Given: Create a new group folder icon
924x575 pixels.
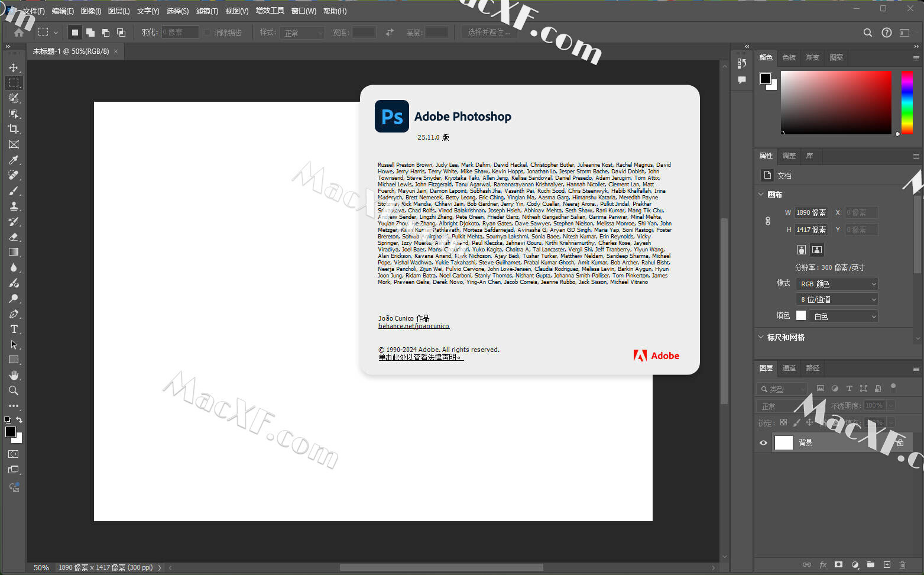Looking at the screenshot, I should (x=871, y=565).
